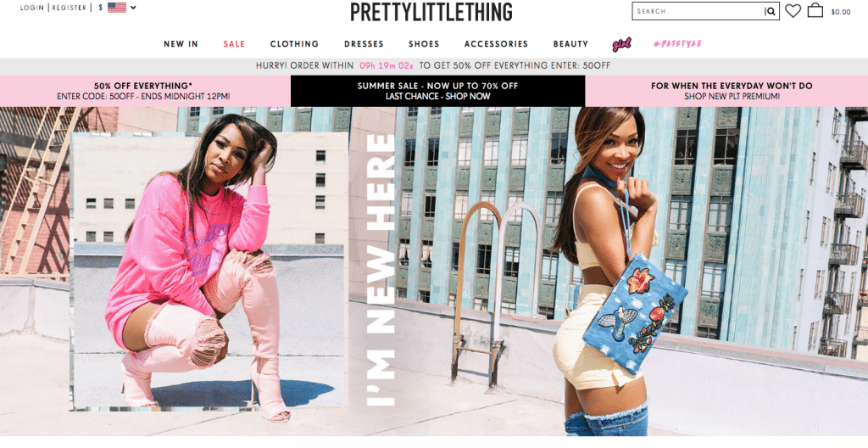This screenshot has width=868, height=448.
Task: Click the 50% off everything banner
Action: pyautogui.click(x=143, y=91)
